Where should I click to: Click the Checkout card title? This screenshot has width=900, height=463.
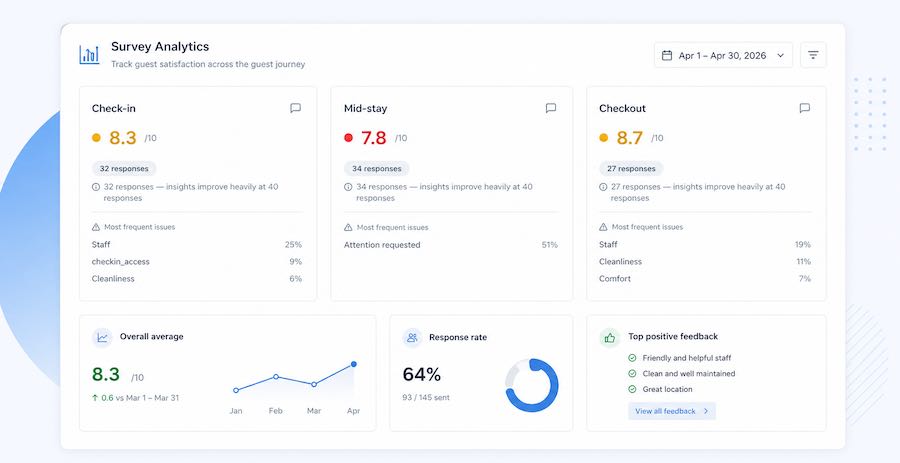coord(622,108)
